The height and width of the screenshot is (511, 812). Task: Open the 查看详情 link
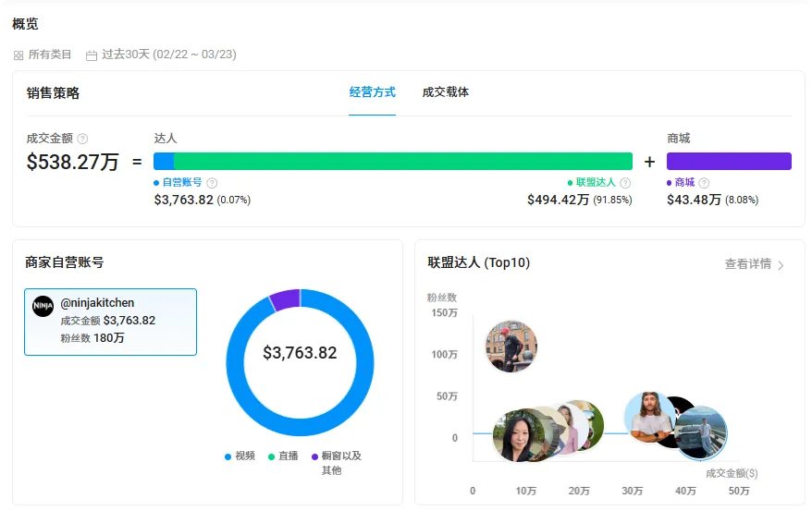(x=747, y=264)
